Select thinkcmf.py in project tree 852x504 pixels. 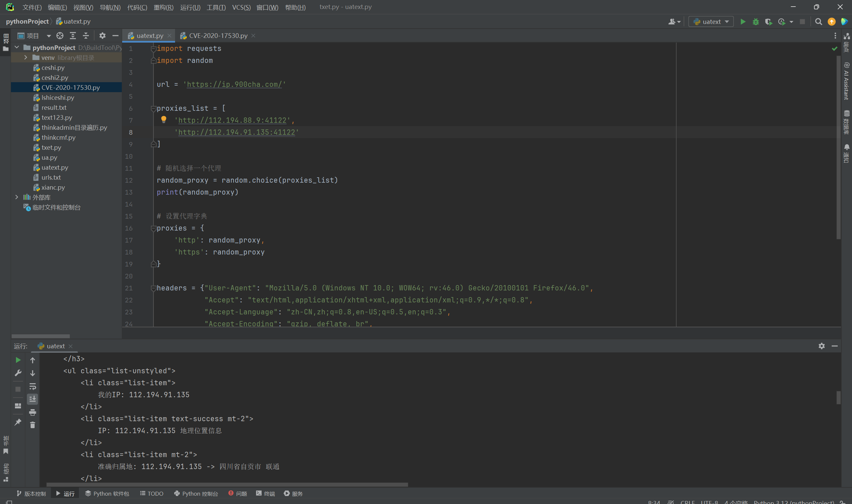[59, 137]
